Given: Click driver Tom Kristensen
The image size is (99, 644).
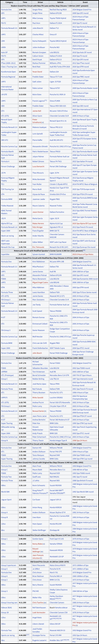Looking at the screenshot, I should [x=39, y=372].
